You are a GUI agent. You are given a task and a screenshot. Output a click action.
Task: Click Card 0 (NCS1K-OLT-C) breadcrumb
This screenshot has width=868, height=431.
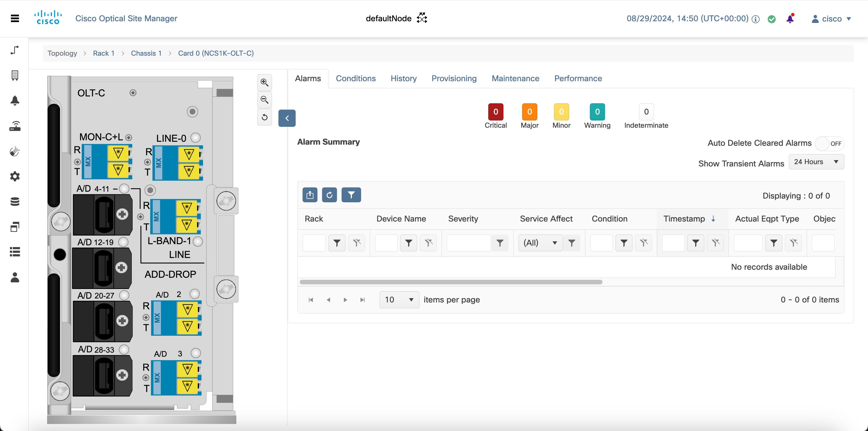(216, 53)
